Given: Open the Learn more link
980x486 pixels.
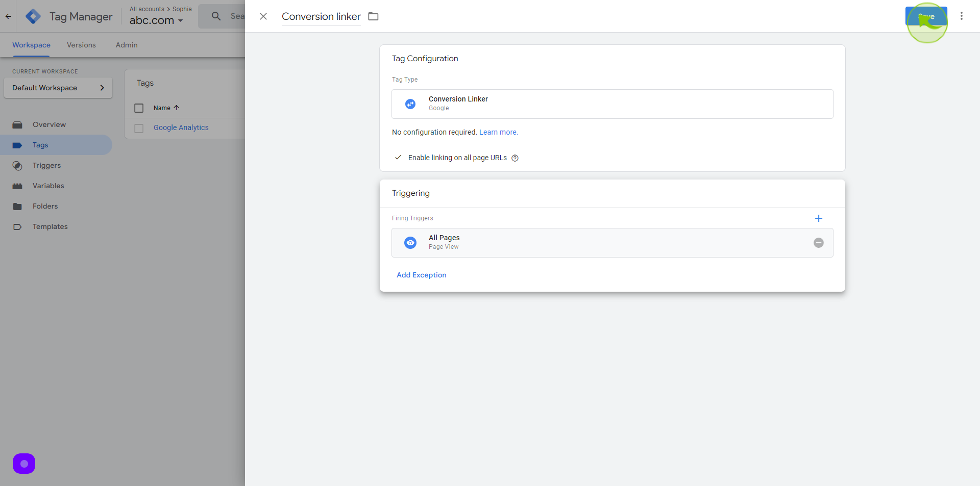Looking at the screenshot, I should tap(498, 132).
